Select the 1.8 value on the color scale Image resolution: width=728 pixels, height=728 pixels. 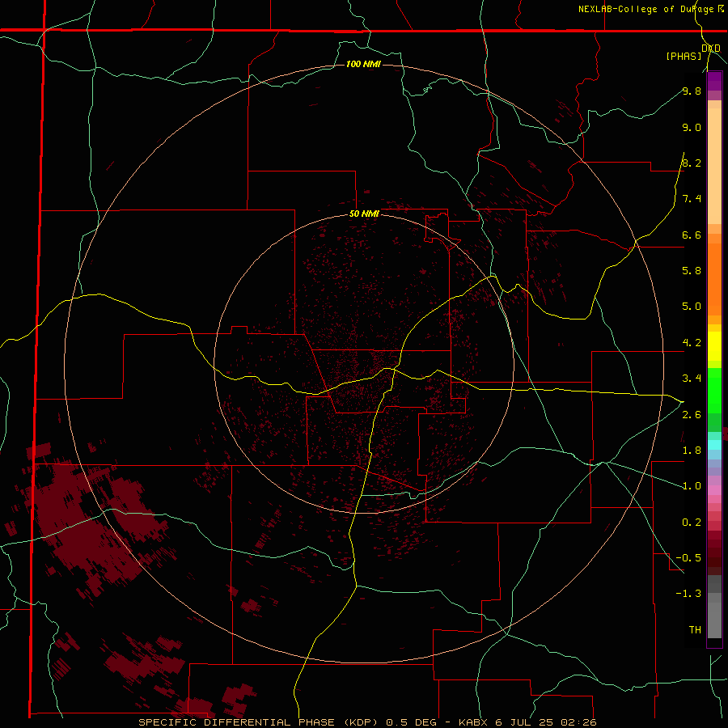(692, 451)
